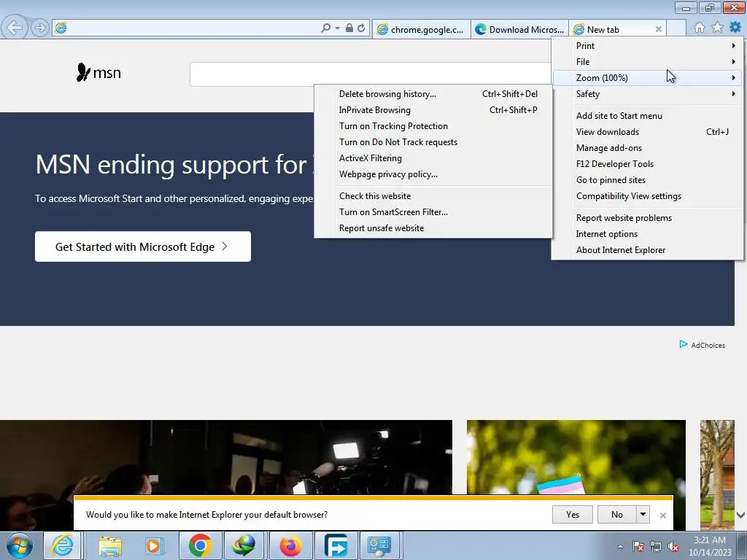Image resolution: width=747 pixels, height=560 pixels.
Task: Open Internet Download Manager taskbar icon
Action: coord(244,545)
